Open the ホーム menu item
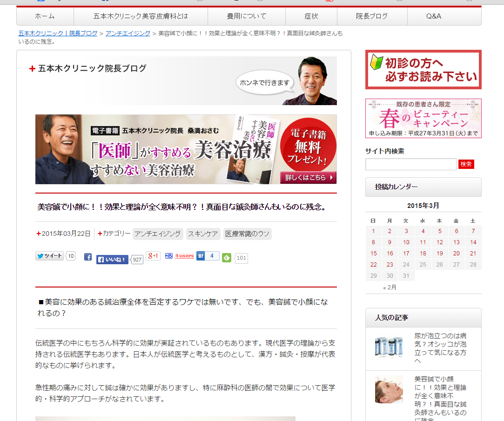Image resolution: width=504 pixels, height=421 pixels. [x=45, y=16]
